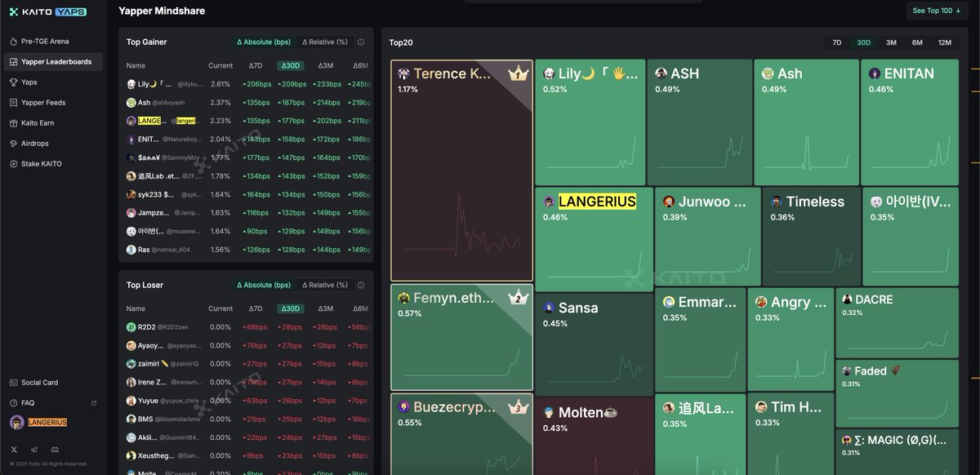Click the Yaps trophy icon
The image size is (980, 475).
click(13, 82)
